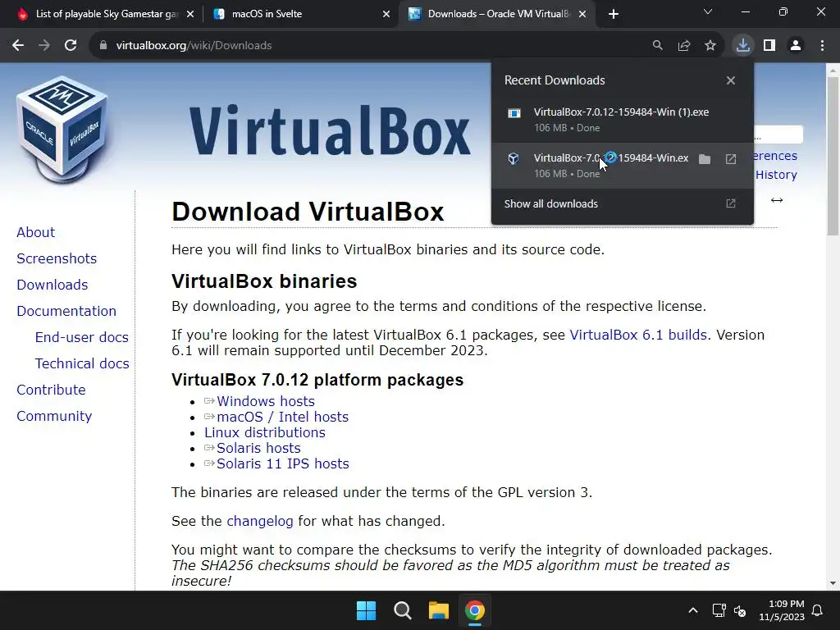Click the scrollbar down arrow

[833, 583]
